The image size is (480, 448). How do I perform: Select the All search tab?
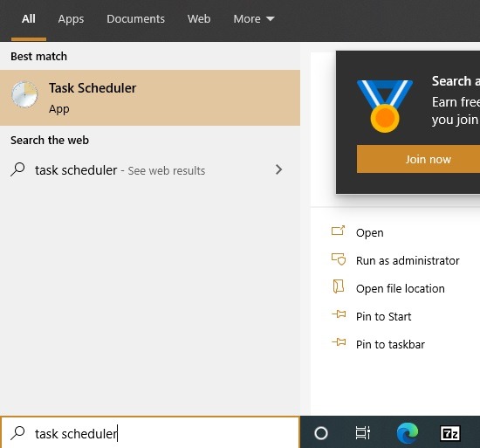29,19
